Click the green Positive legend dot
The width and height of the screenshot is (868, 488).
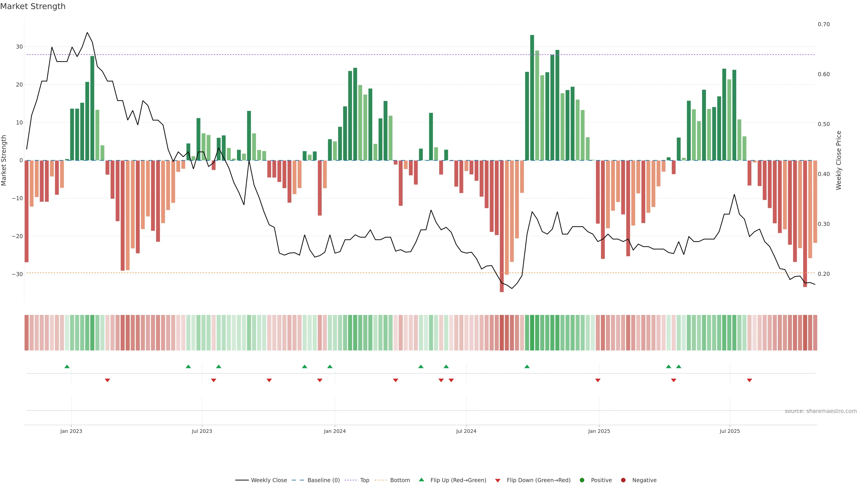(x=582, y=480)
